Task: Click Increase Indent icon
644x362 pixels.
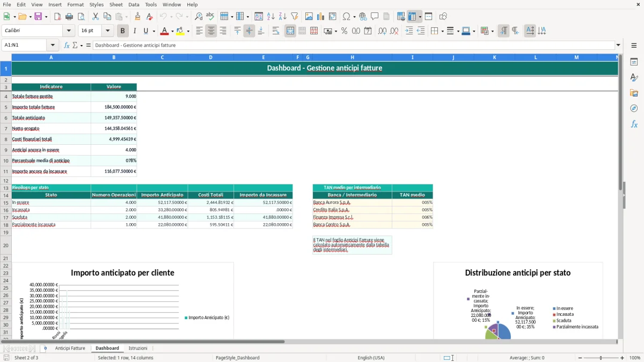Action: (409, 31)
